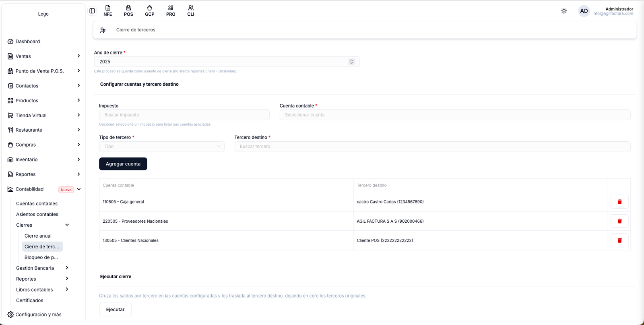Toggle the sidebar collapse icon

92,11
